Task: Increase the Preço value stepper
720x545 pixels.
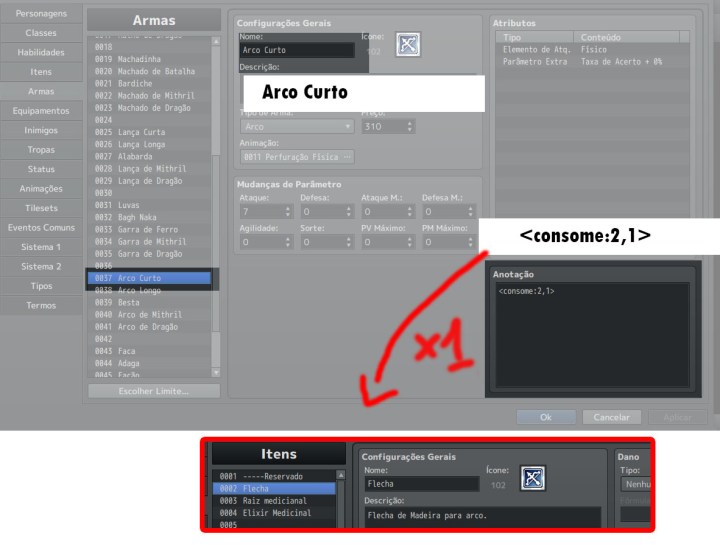Action: 410,123
